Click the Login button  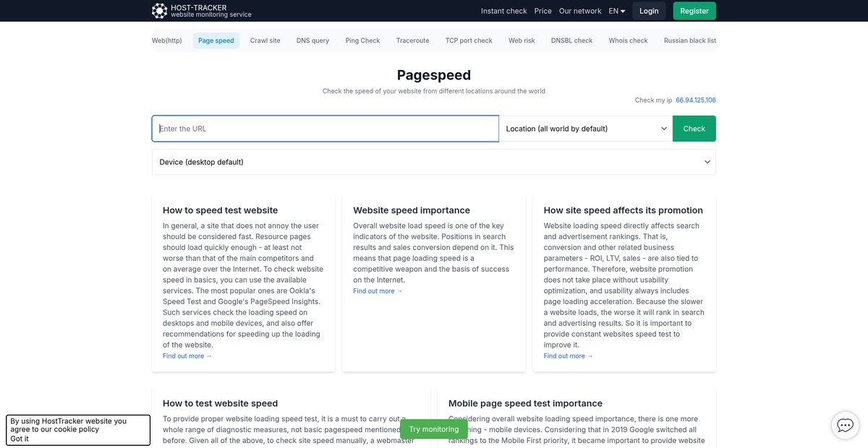pyautogui.click(x=649, y=11)
